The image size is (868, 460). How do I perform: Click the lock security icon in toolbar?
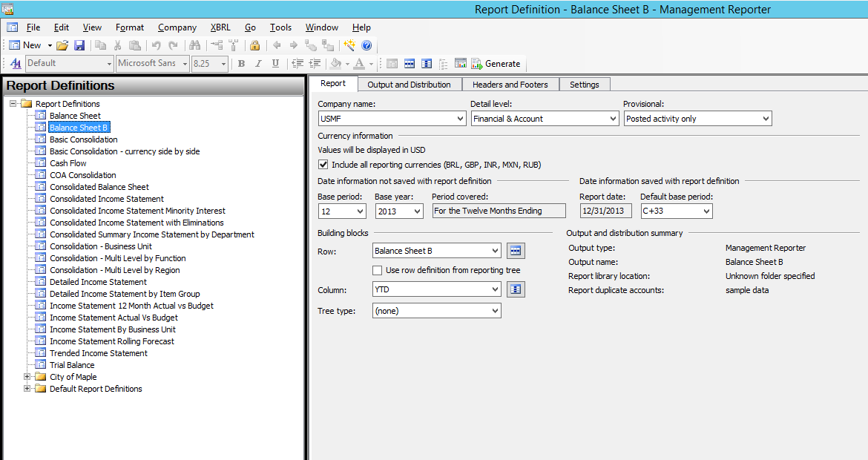pyautogui.click(x=254, y=45)
